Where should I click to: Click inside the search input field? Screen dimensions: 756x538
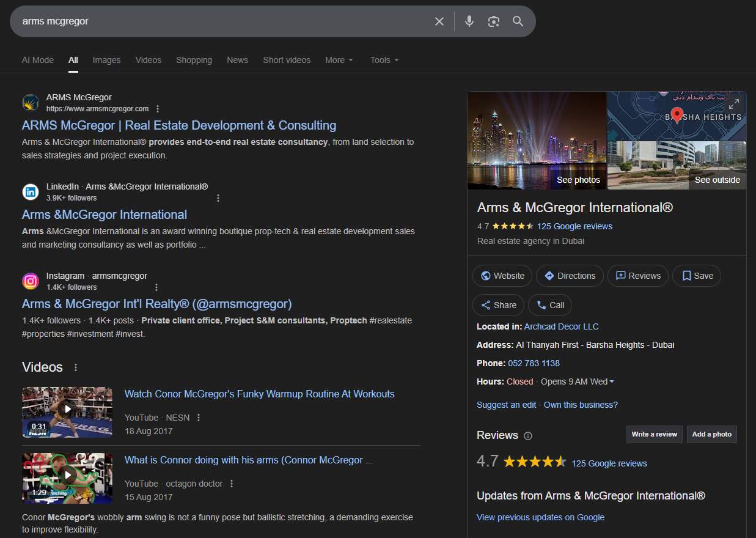click(220, 21)
